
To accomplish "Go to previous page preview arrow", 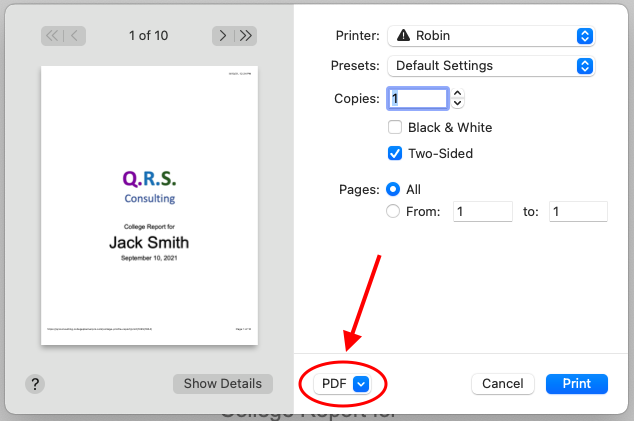I will pyautogui.click(x=75, y=36).
